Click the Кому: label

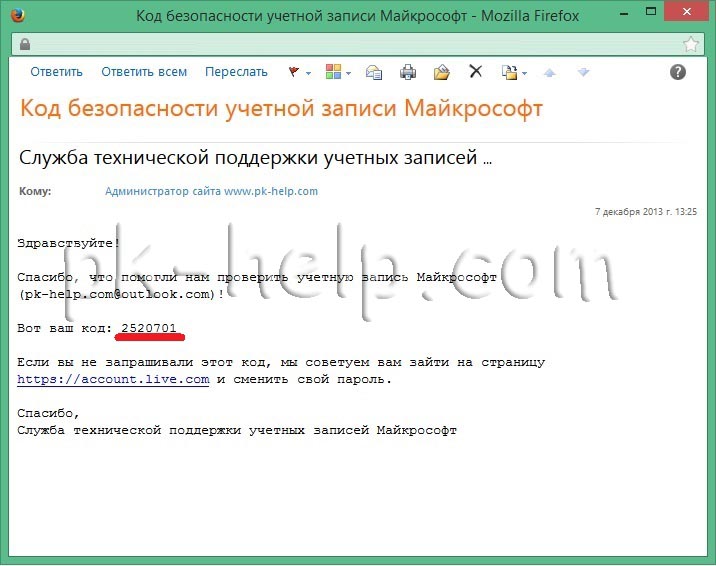click(x=35, y=191)
